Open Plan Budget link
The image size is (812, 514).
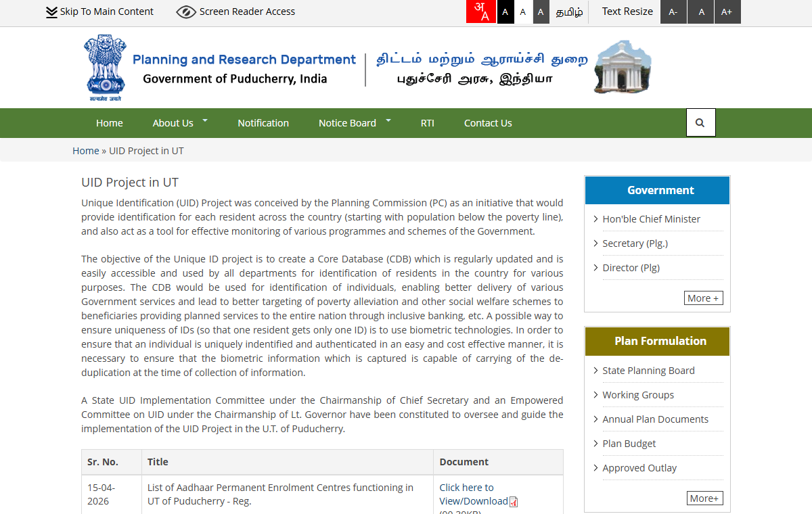click(x=629, y=444)
